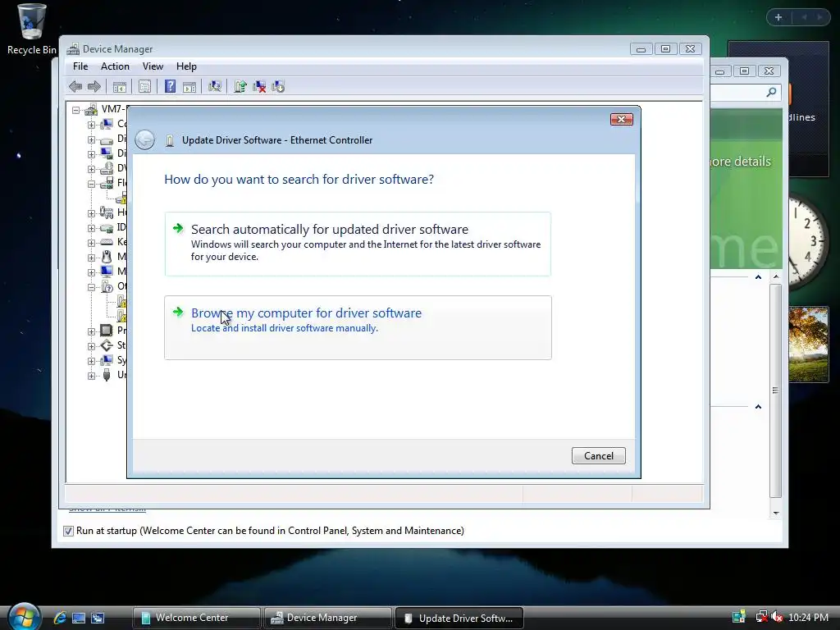Image resolution: width=840 pixels, height=630 pixels.
Task: Toggle the Show/Hide Console Tree toolbar icon
Action: 120,87
